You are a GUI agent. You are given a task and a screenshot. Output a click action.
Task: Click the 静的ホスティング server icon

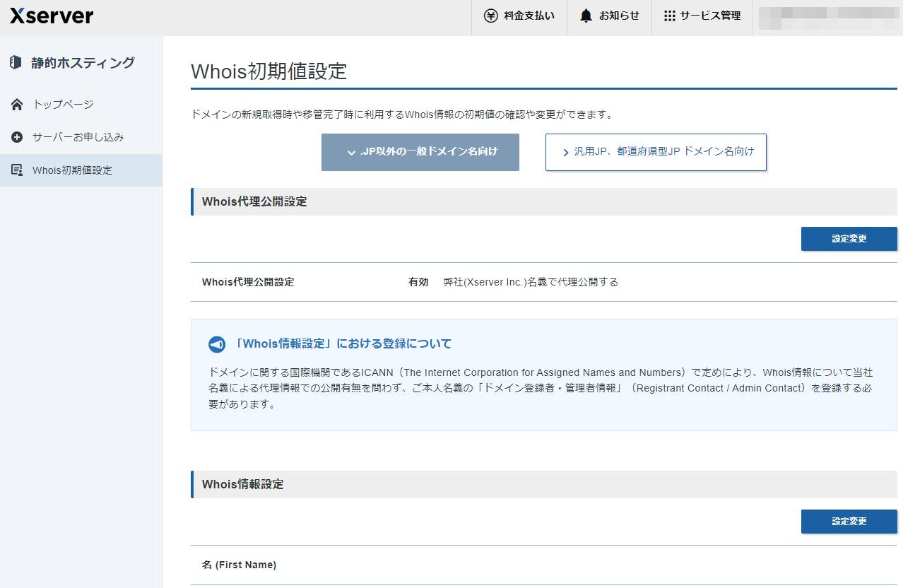pos(16,62)
